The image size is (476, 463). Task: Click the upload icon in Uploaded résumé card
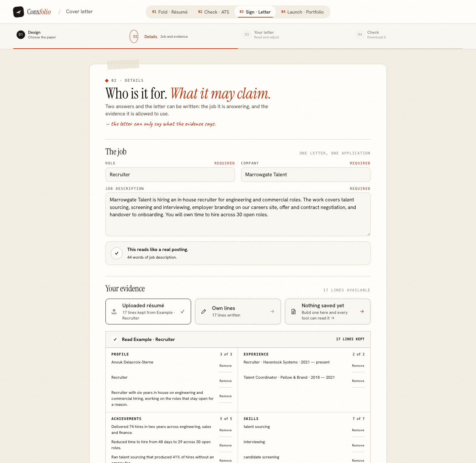(114, 312)
